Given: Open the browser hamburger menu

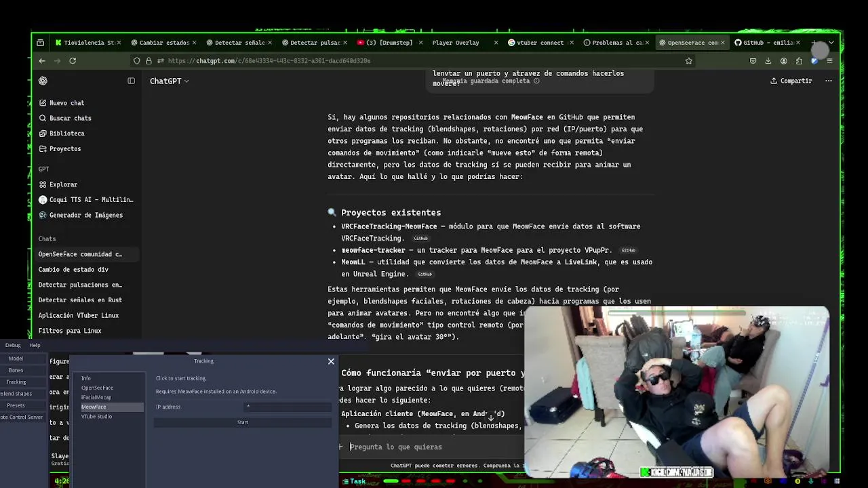Looking at the screenshot, I should coord(829,61).
